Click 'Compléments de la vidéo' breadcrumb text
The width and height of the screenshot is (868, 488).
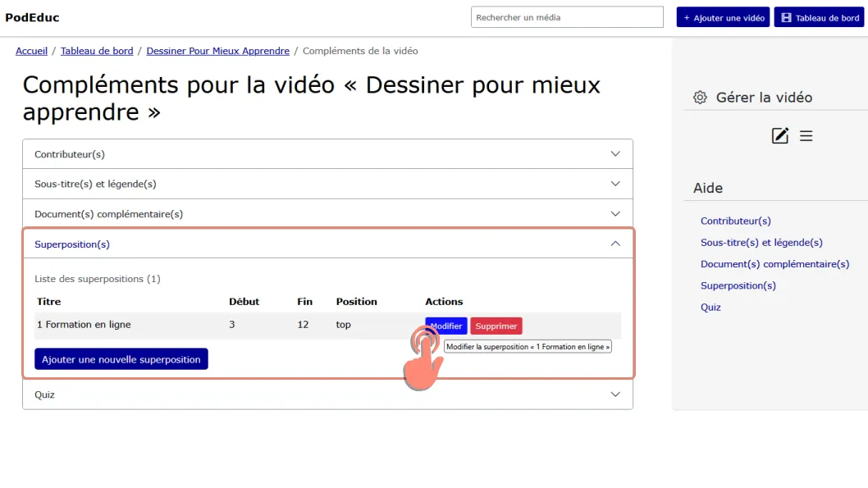[x=360, y=51]
